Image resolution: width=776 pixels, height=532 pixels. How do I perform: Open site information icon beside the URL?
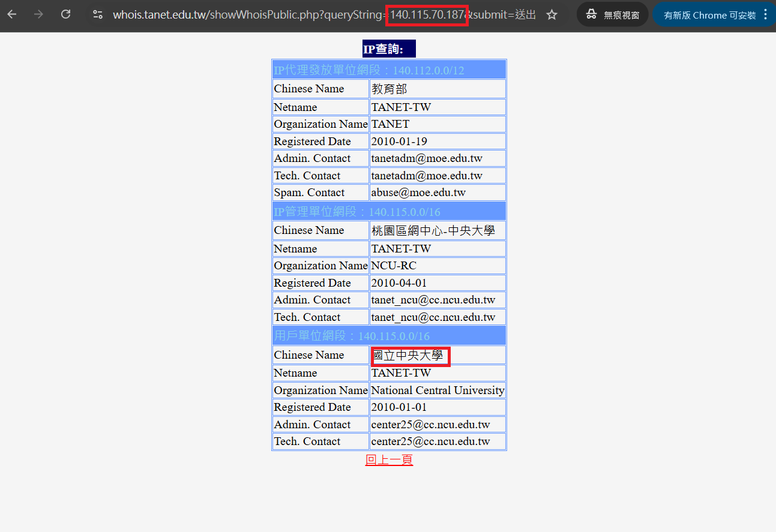(x=98, y=14)
